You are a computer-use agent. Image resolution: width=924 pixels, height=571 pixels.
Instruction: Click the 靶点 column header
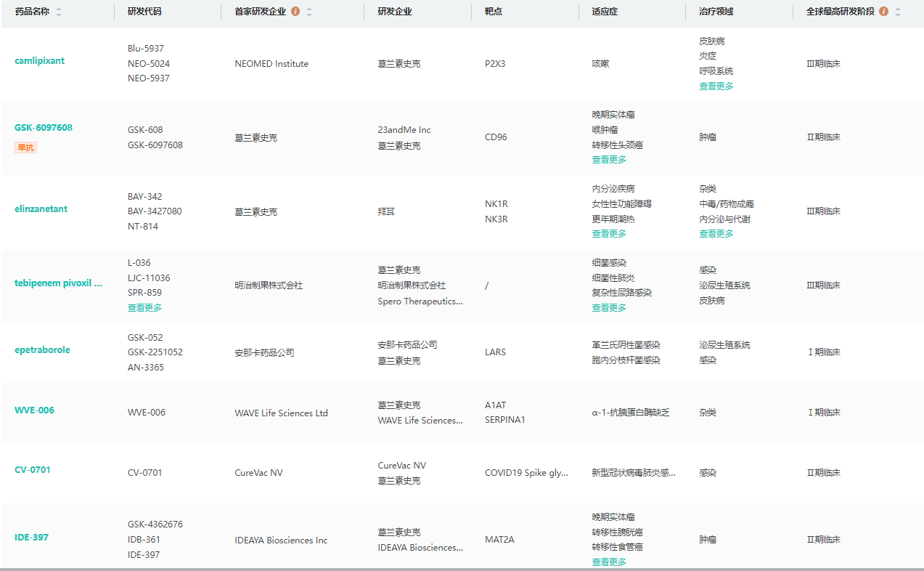(x=494, y=12)
